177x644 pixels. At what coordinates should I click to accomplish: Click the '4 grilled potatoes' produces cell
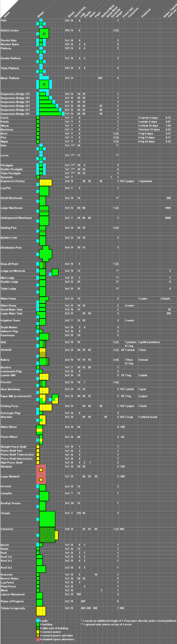tap(149, 342)
